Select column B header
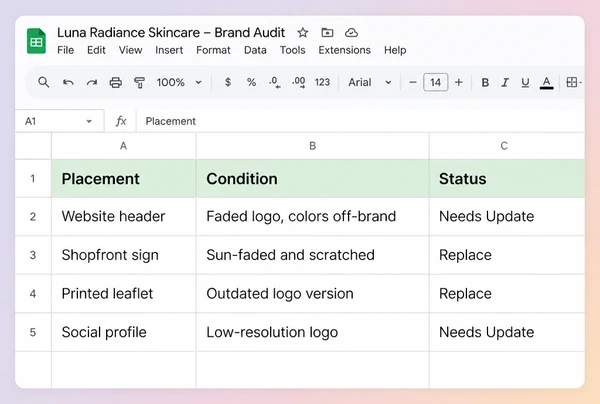Viewport: 600px width, 404px height. pyautogui.click(x=313, y=146)
